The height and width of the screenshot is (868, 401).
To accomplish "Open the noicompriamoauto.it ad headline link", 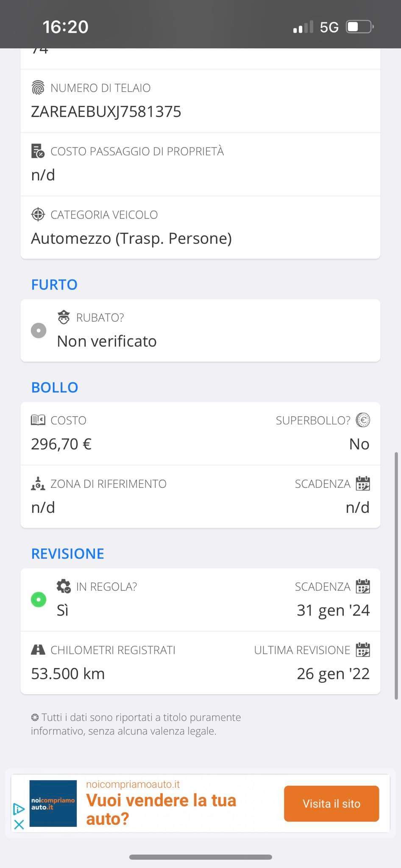I will (x=161, y=809).
